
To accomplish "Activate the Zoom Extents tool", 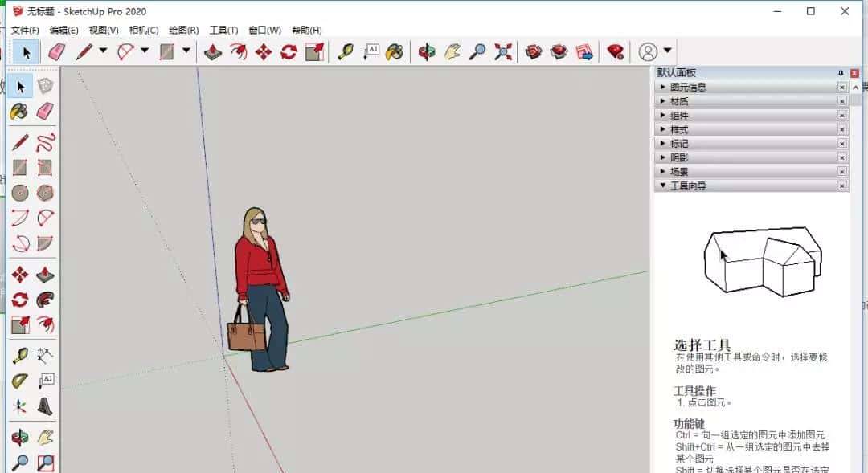I will pos(503,51).
